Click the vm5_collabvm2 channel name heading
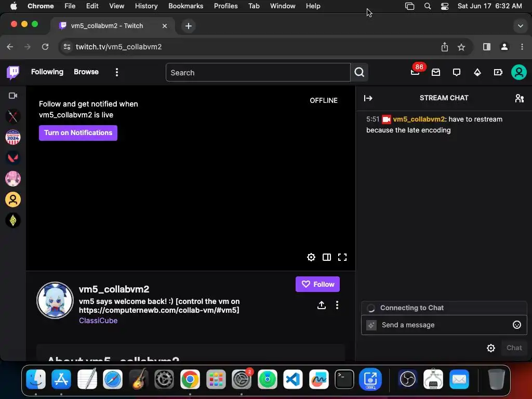 coord(114,289)
